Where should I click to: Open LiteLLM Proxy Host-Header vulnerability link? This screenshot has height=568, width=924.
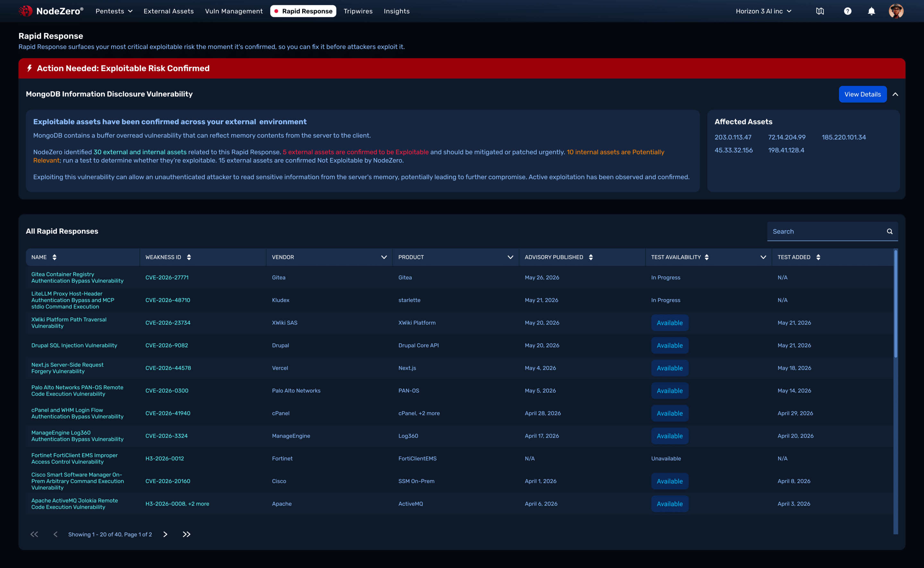tap(73, 300)
